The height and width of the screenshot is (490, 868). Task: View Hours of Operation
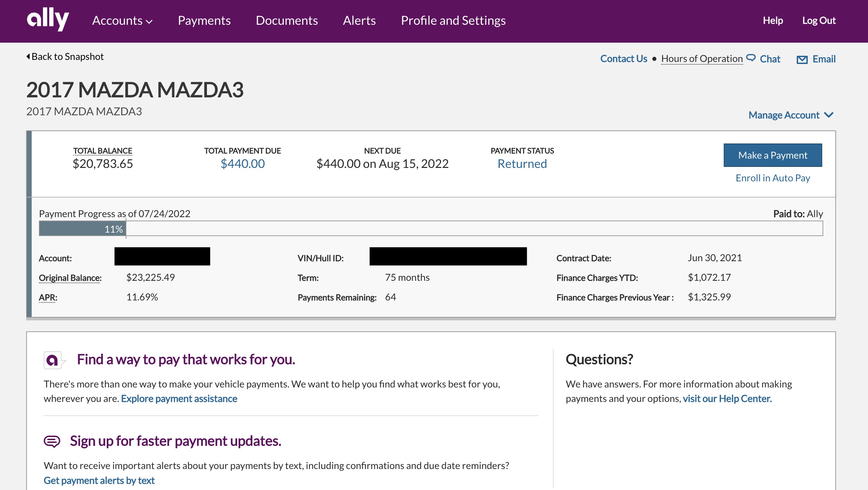(702, 59)
